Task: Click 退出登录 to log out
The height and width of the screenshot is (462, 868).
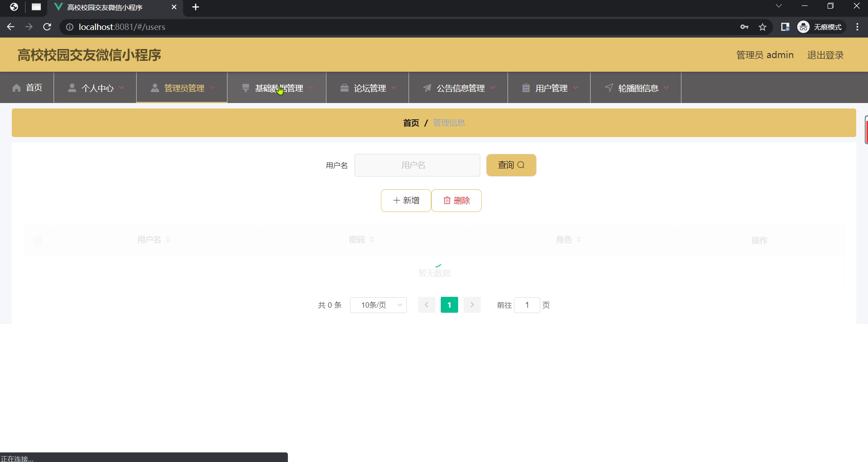Action: click(825, 55)
